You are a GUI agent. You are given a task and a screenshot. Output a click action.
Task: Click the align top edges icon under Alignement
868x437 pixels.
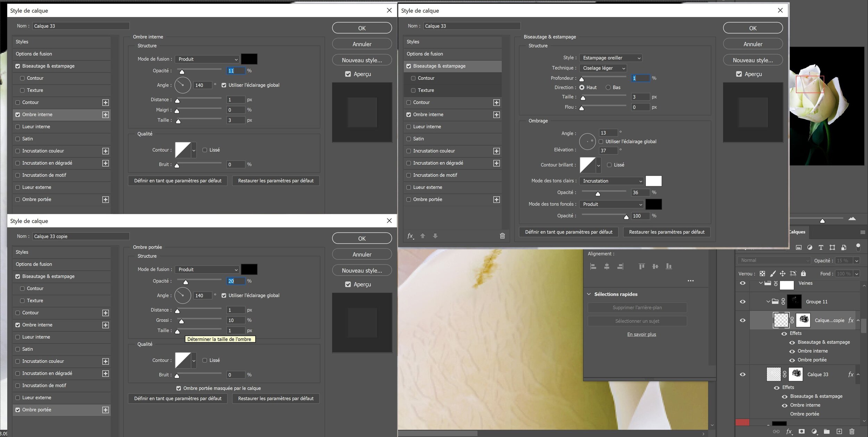tap(642, 266)
